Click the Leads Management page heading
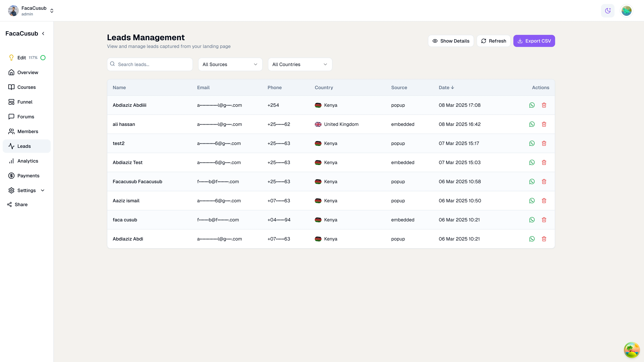The image size is (644, 362). 146,37
